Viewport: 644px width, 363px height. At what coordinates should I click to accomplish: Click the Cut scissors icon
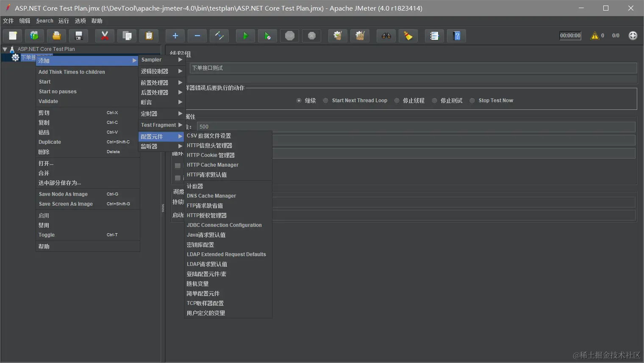point(105,36)
